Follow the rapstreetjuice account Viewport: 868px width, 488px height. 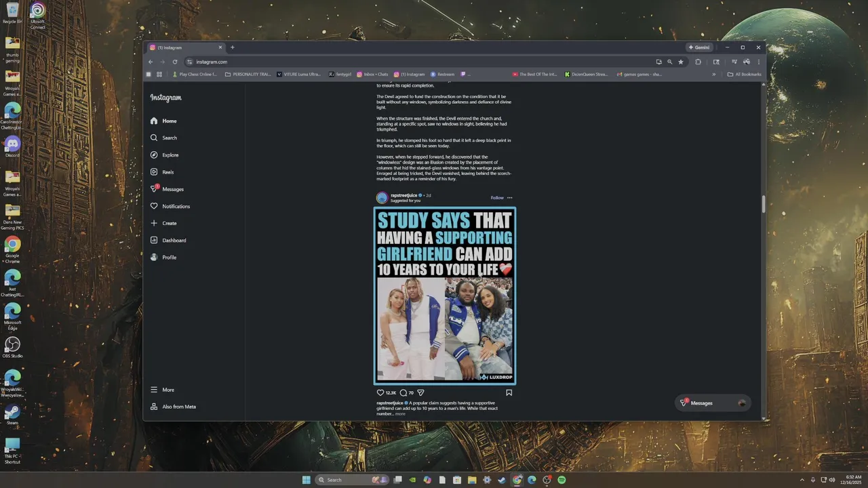[x=497, y=198]
